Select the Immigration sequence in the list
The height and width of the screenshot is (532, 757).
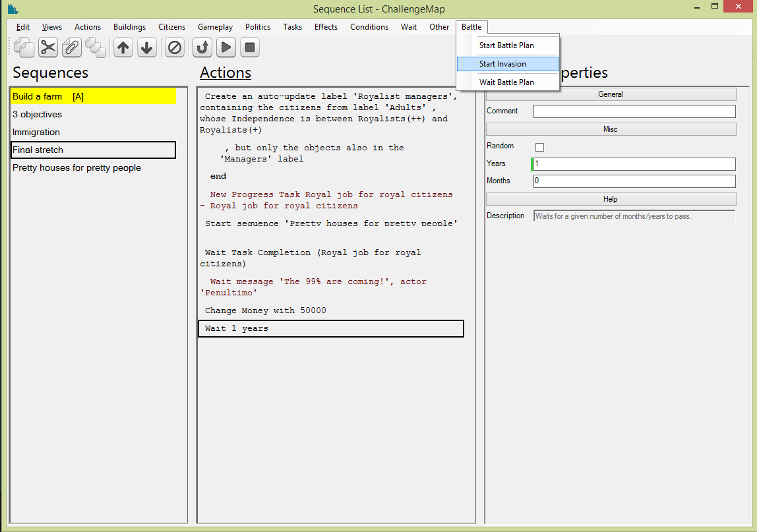[36, 133]
